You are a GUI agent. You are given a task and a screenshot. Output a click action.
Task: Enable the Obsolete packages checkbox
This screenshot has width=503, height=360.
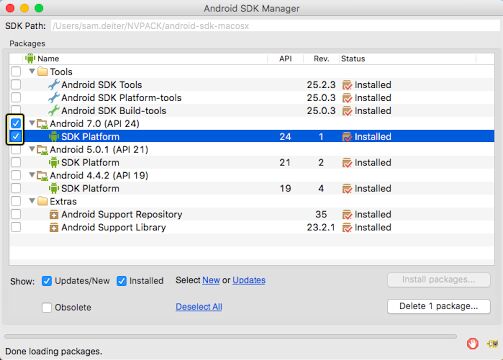click(47, 307)
